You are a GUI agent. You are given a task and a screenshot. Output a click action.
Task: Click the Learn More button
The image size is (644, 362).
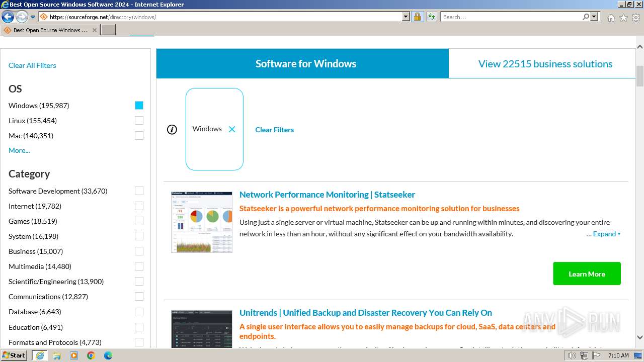tap(587, 274)
